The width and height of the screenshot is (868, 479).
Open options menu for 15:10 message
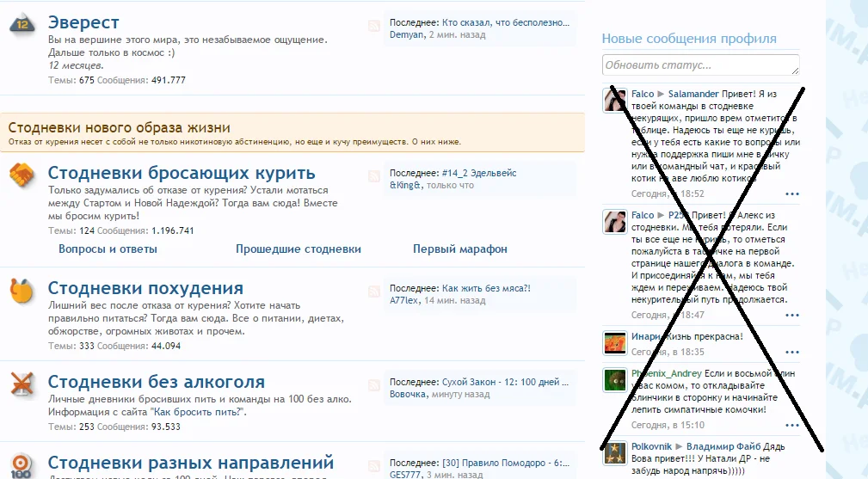(792, 426)
